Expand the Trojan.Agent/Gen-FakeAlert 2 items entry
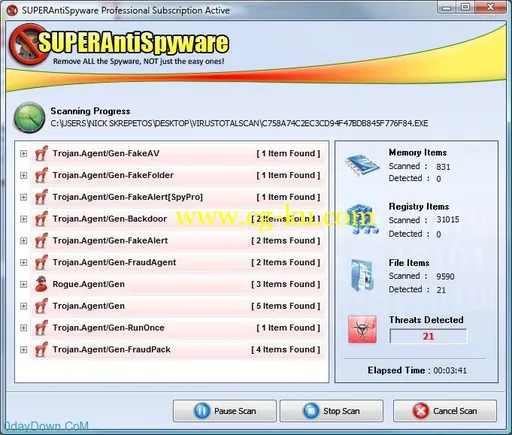 [23, 241]
